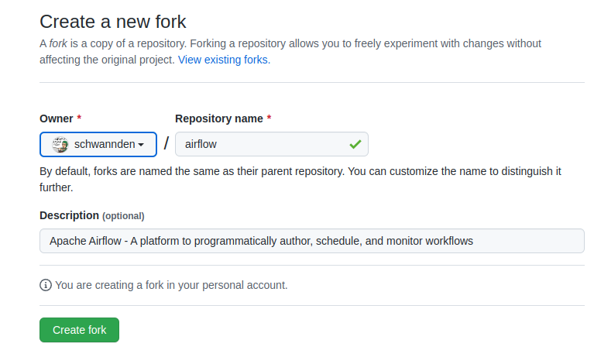Expand the owner dropdown caret arrow
This screenshot has height=364, width=594.
tap(141, 145)
